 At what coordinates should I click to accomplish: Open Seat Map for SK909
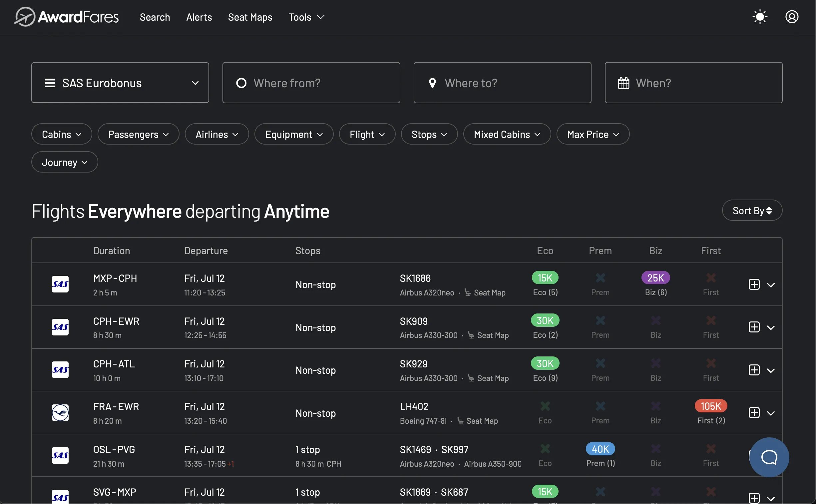(489, 335)
